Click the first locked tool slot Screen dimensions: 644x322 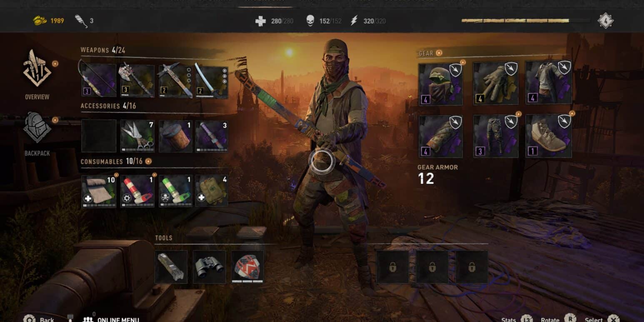[x=392, y=267]
